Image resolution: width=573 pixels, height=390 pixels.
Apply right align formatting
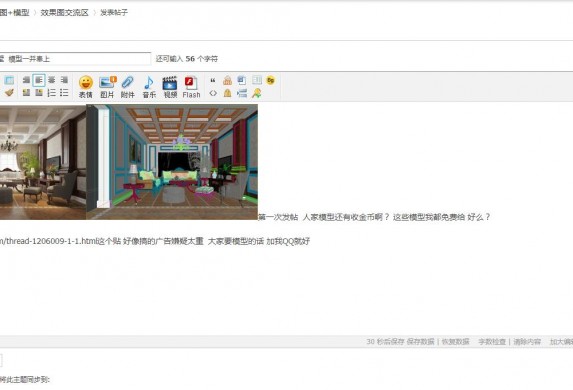click(x=64, y=80)
